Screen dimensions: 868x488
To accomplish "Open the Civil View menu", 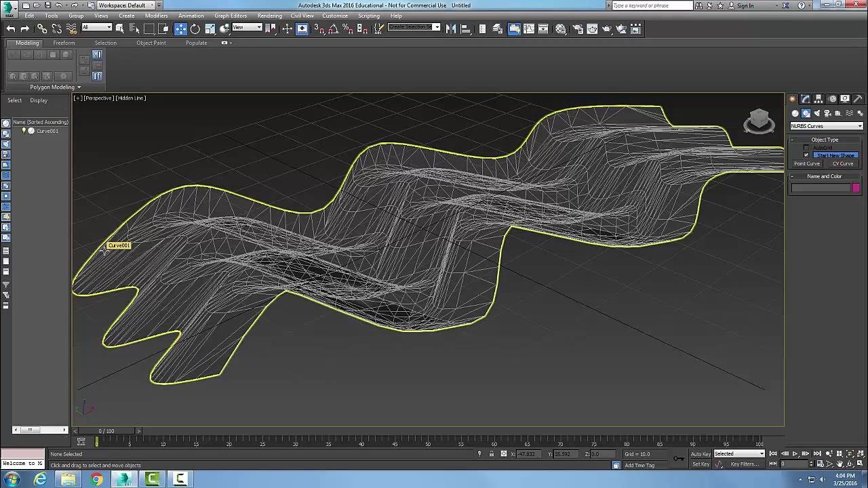I will [x=302, y=16].
